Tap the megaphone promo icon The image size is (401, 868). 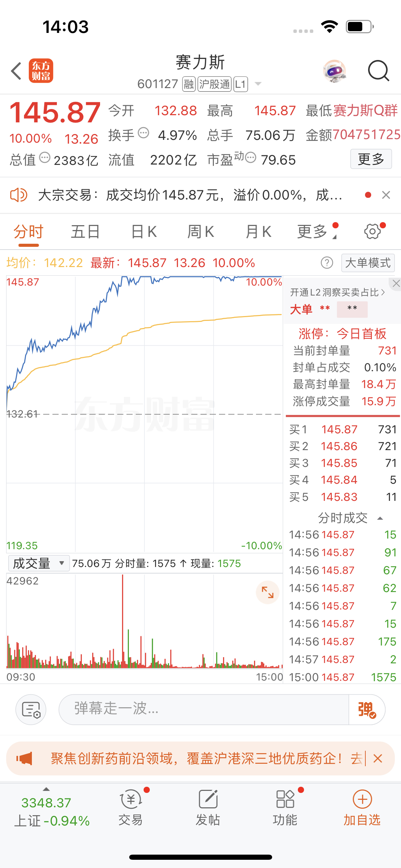[x=24, y=759]
